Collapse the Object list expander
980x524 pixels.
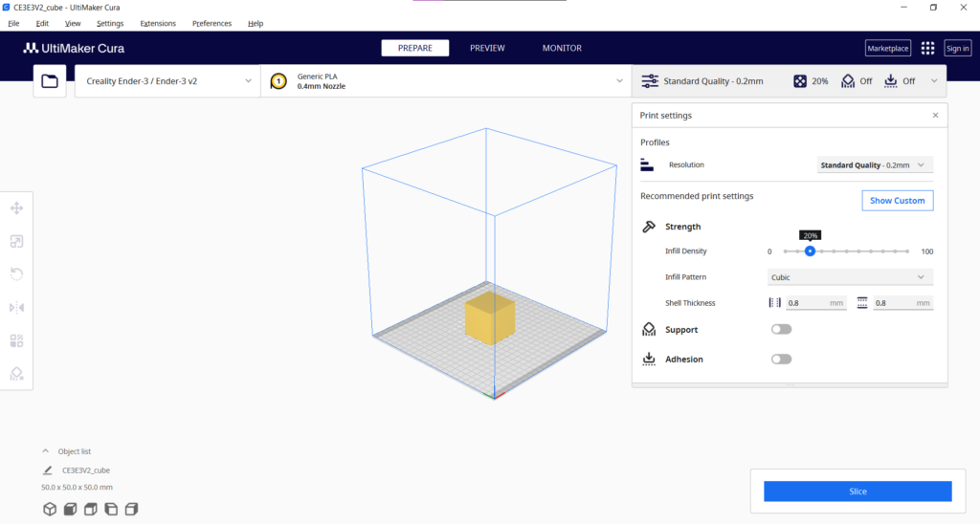pos(45,451)
